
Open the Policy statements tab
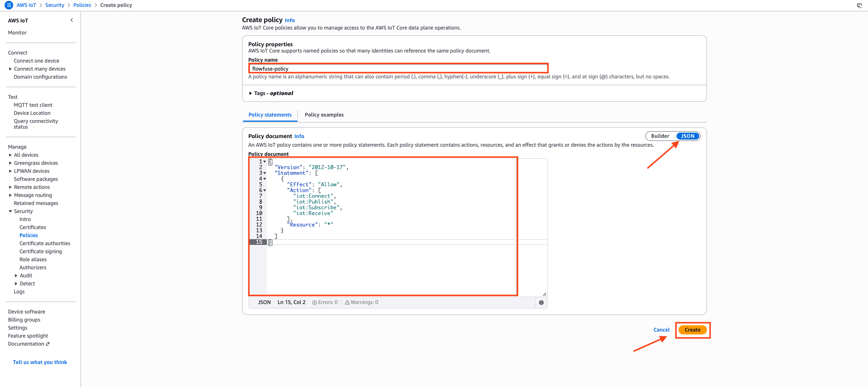click(270, 115)
